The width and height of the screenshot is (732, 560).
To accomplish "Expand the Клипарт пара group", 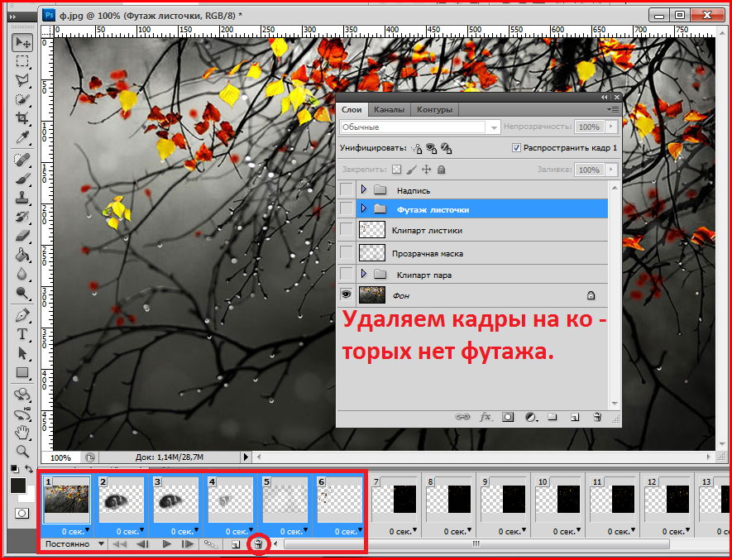I will tap(364, 274).
